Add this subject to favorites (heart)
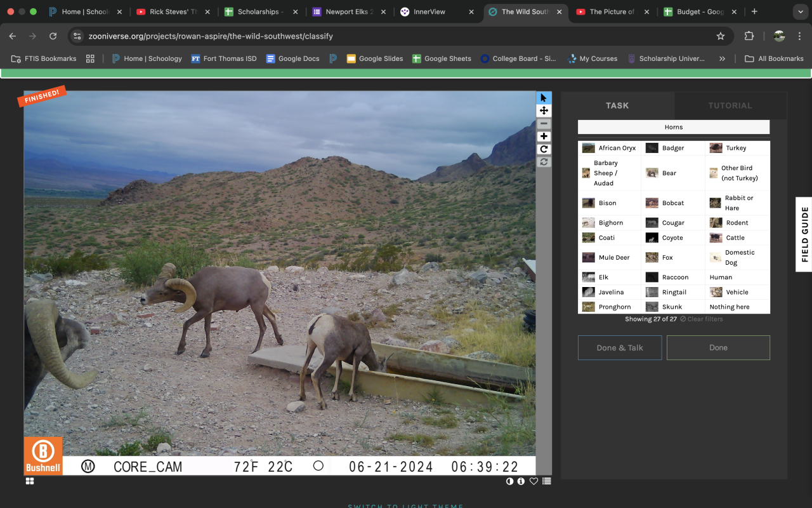 [534, 481]
